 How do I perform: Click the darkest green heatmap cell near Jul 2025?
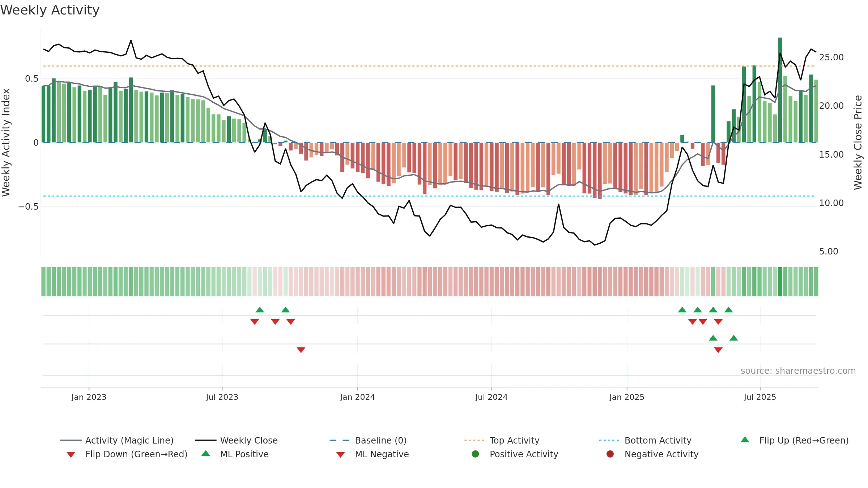[780, 282]
